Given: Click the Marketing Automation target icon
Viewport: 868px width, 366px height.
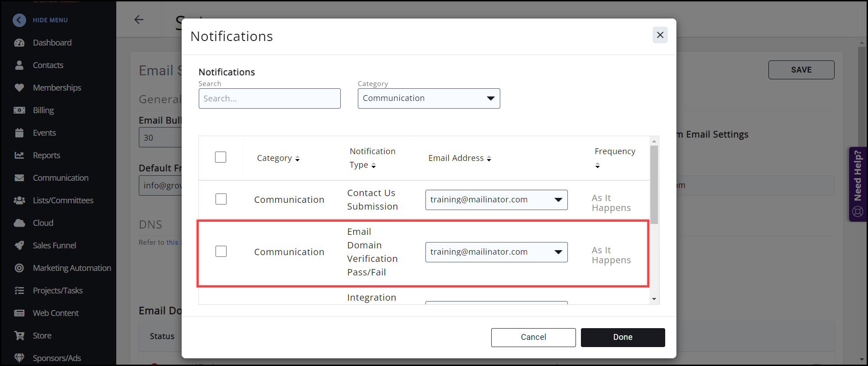Looking at the screenshot, I should 19,268.
